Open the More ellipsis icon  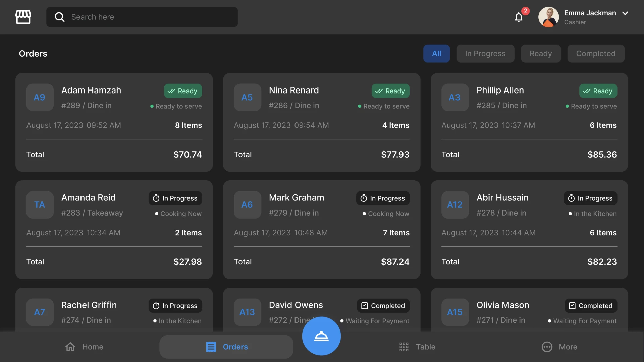tap(547, 347)
